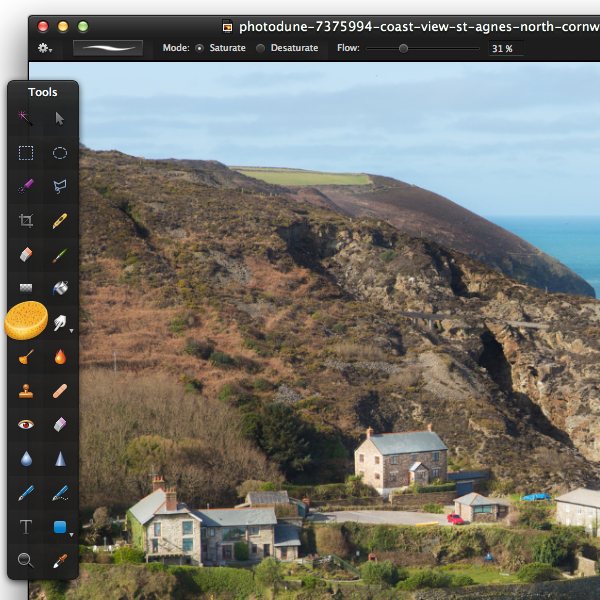This screenshot has height=600, width=600.
Task: Select the Dodge tool
Action: click(x=26, y=357)
